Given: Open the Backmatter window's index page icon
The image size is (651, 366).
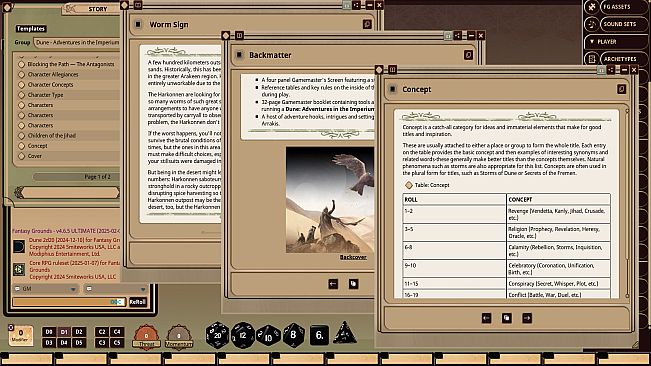Looking at the screenshot, I should pos(353,284).
